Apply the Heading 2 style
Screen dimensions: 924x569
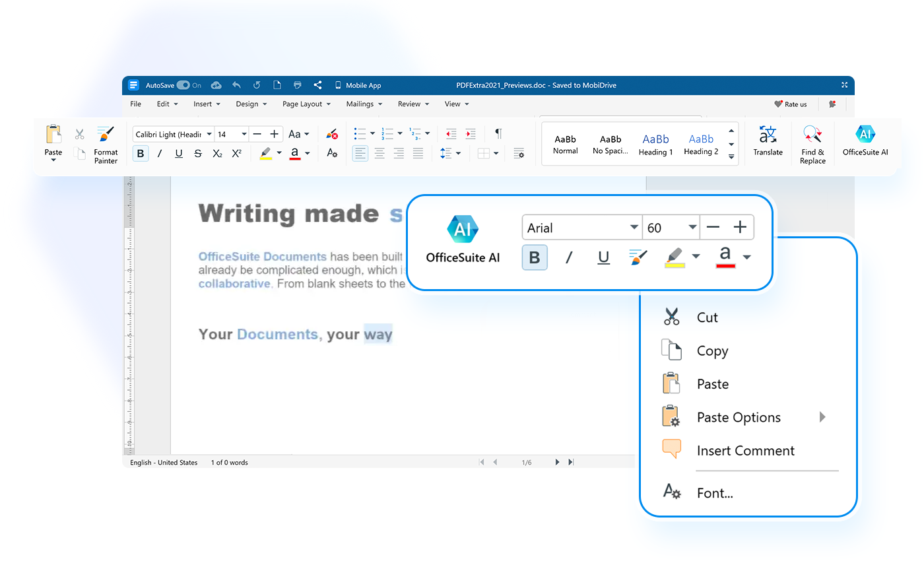[701, 145]
